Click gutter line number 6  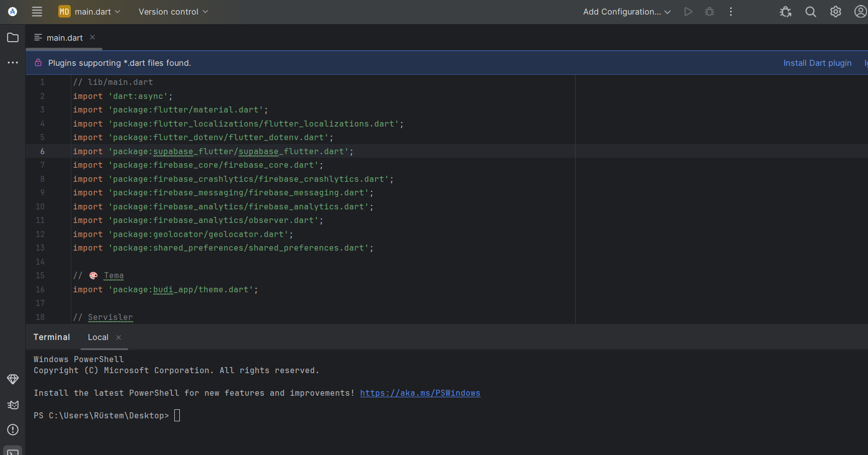(42, 151)
